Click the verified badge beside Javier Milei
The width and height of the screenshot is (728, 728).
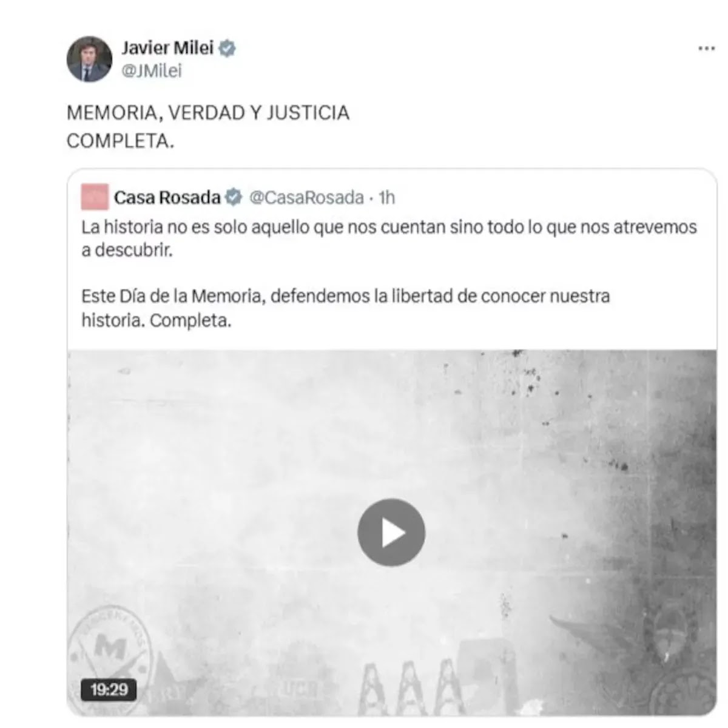click(227, 48)
